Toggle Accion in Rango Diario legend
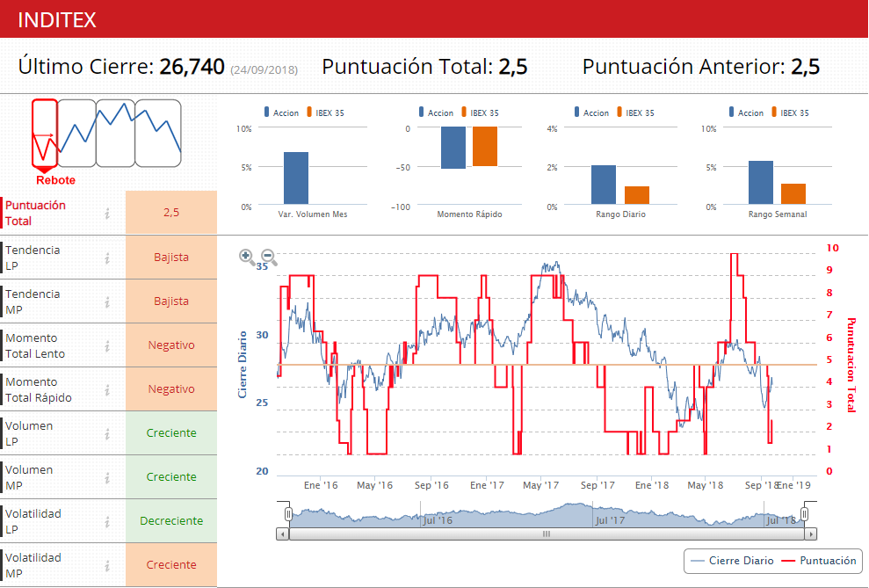The width and height of the screenshot is (869, 588). tap(592, 113)
